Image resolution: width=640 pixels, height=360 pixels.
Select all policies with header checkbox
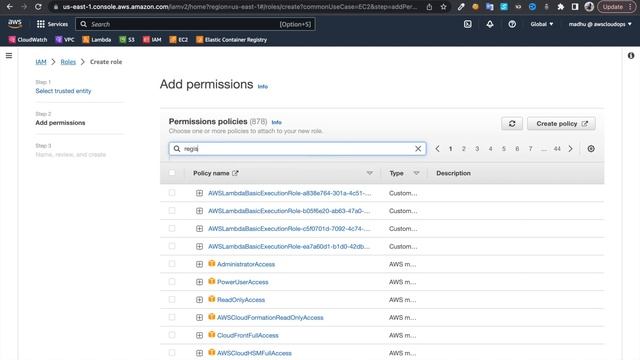pyautogui.click(x=172, y=173)
